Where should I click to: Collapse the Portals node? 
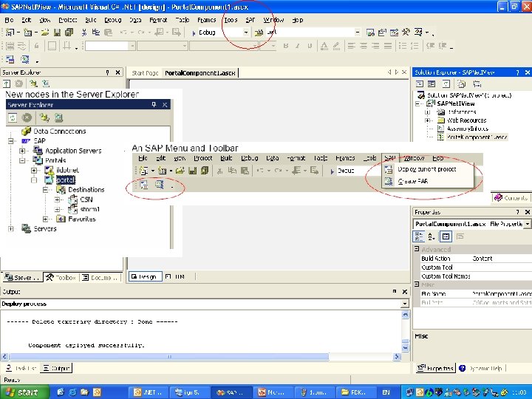22,160
